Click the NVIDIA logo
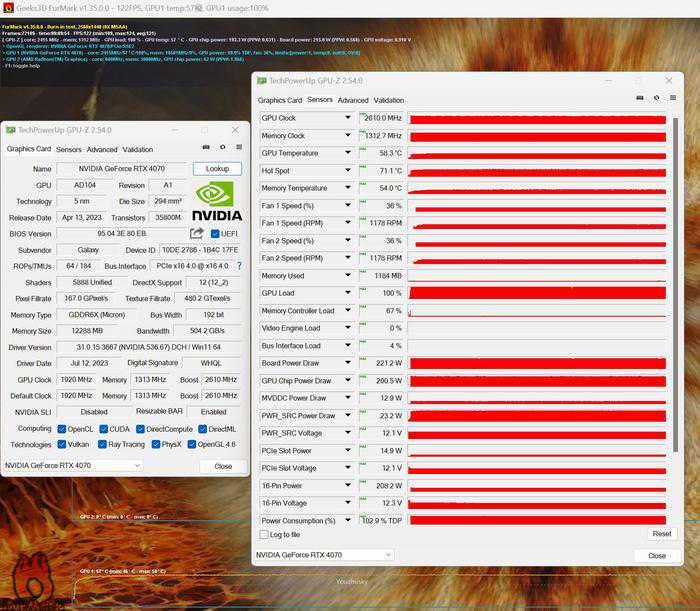Viewport: 700px width, 611px height. tap(218, 201)
